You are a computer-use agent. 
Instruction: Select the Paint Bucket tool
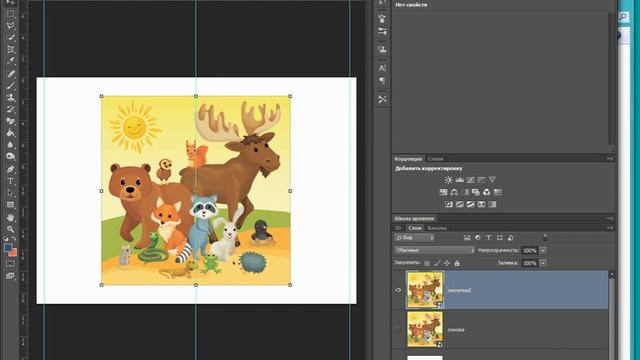[10, 133]
